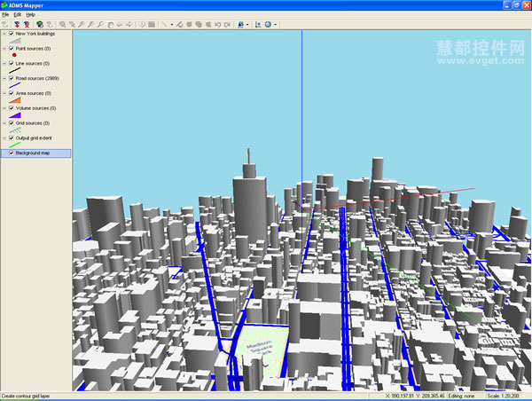Image resolution: width=532 pixels, height=401 pixels.
Task: Click the clock-shaped toolbar icon
Action: (142, 25)
